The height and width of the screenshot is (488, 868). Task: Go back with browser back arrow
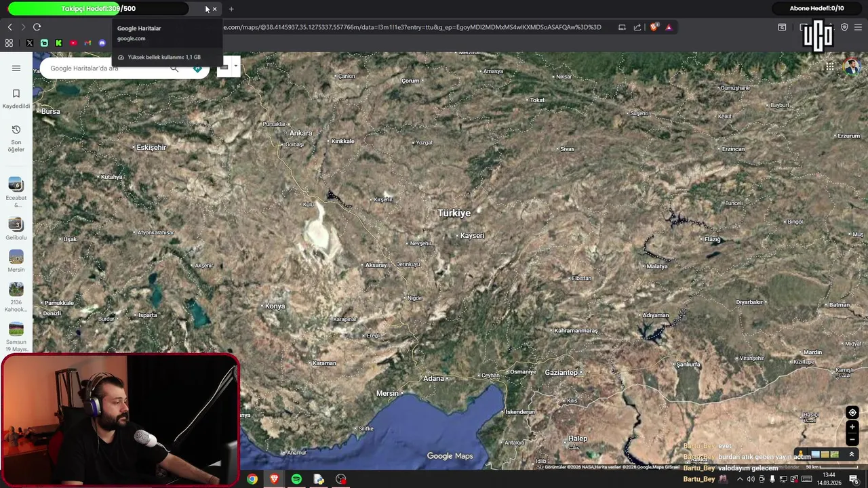pos(9,27)
